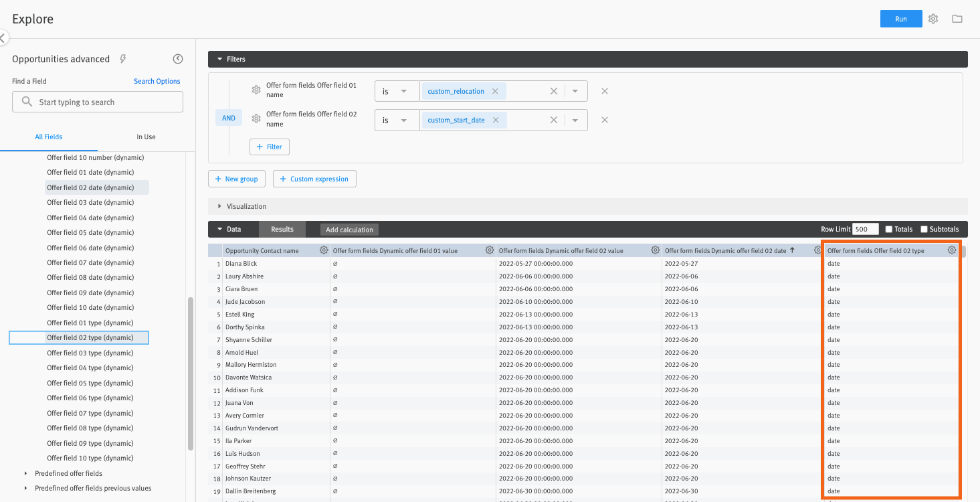
Task: Select Offer field 10 type (dynamic)
Action: tap(90, 458)
